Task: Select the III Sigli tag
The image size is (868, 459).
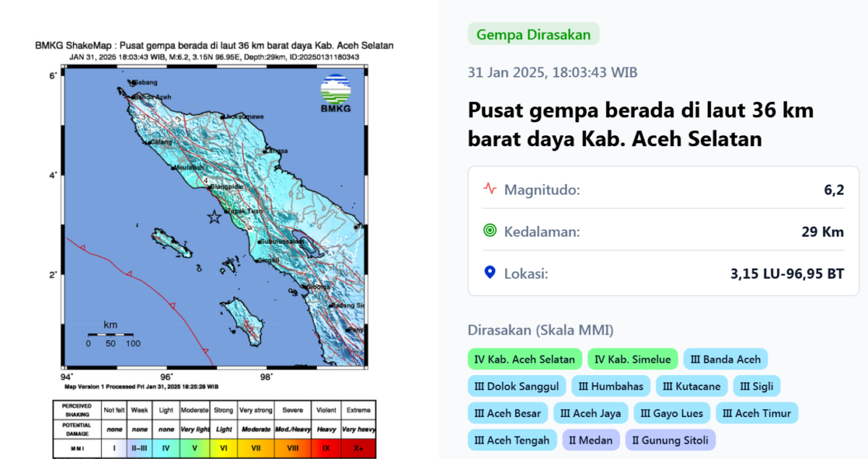Action: point(757,387)
